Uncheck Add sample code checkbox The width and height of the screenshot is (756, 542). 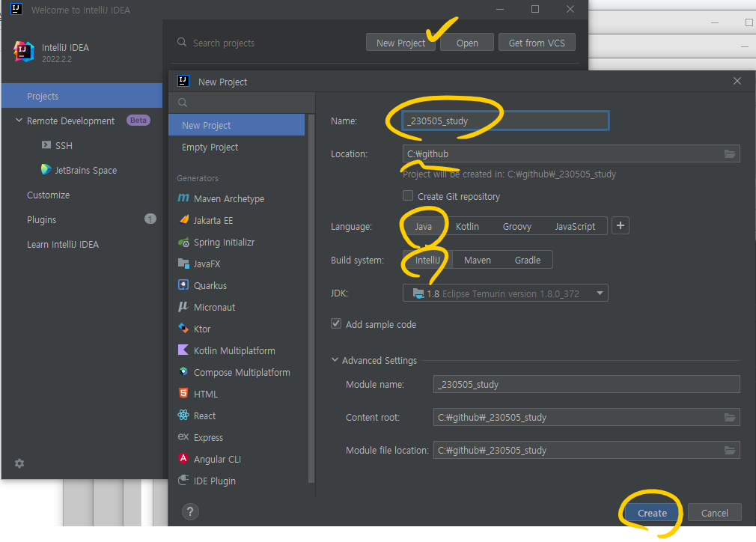[x=336, y=323]
